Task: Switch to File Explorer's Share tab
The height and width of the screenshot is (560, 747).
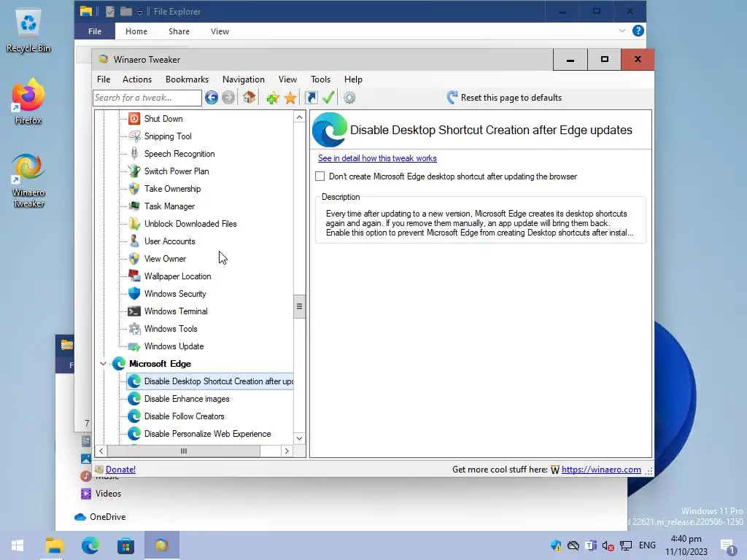Action: tap(179, 31)
